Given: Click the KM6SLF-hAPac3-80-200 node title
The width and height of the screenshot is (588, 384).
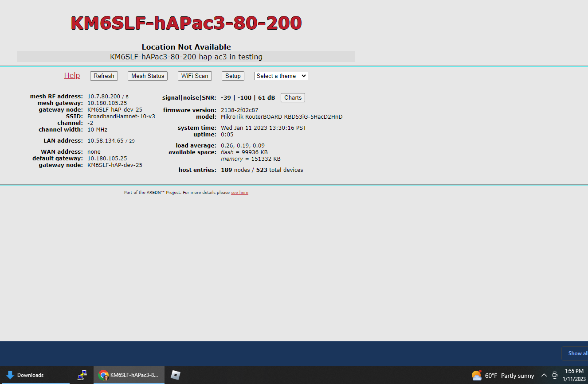Looking at the screenshot, I should (186, 23).
